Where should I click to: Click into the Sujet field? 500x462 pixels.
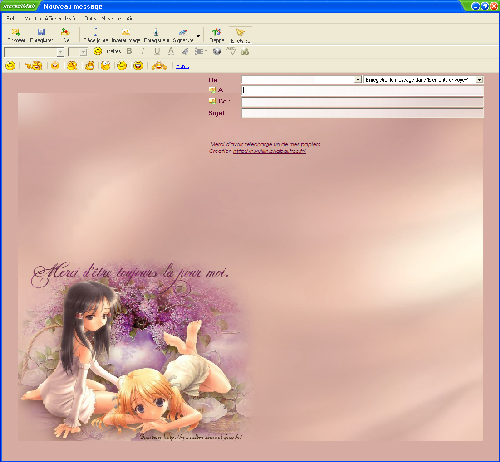pos(362,113)
